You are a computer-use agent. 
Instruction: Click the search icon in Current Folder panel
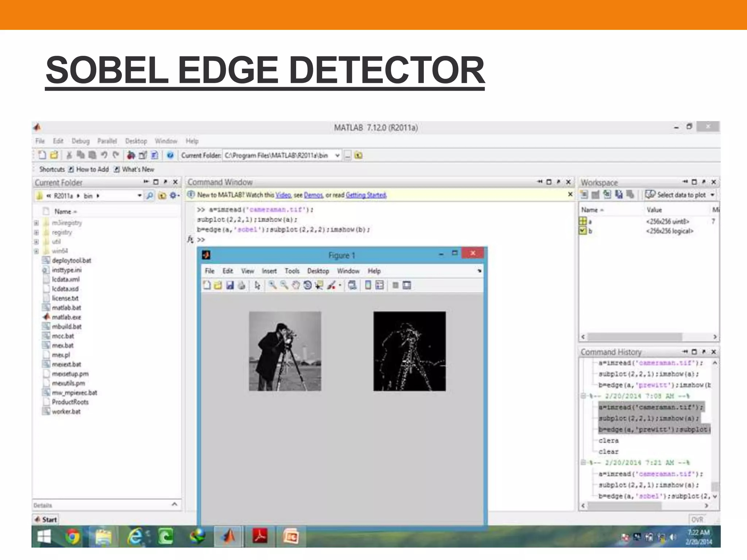pos(150,196)
